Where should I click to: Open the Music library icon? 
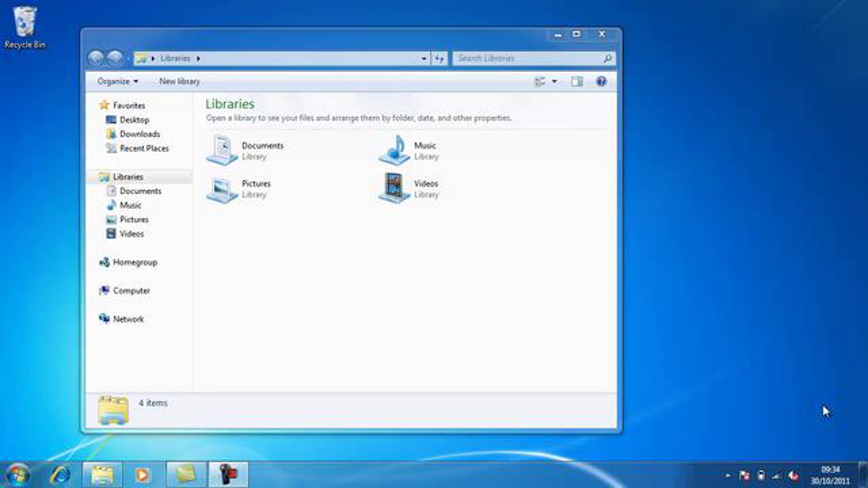tap(395, 150)
